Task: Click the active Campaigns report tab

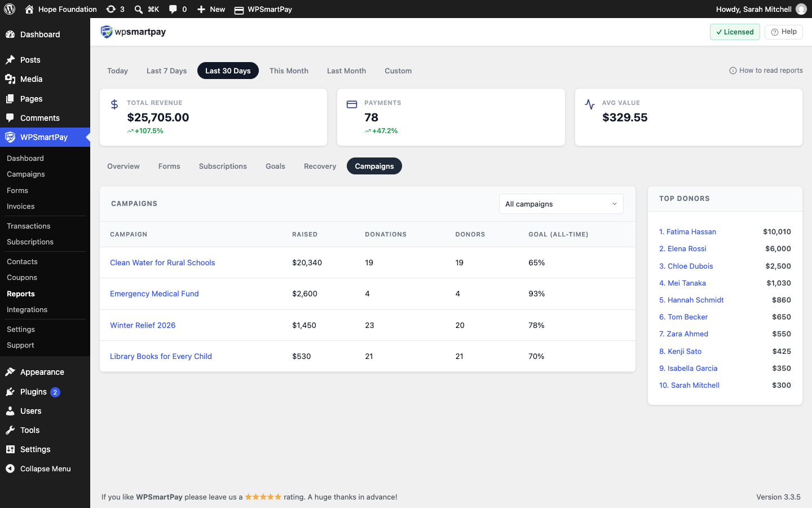Action: pos(374,166)
